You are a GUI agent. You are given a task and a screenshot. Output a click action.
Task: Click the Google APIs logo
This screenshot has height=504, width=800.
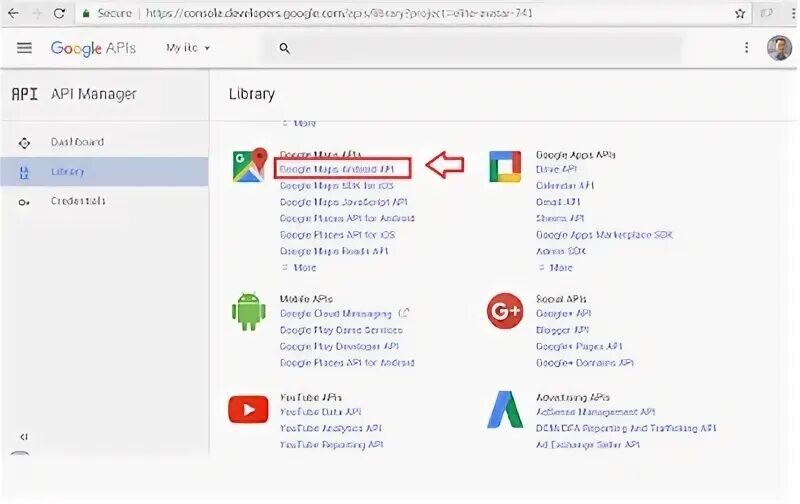(x=93, y=48)
